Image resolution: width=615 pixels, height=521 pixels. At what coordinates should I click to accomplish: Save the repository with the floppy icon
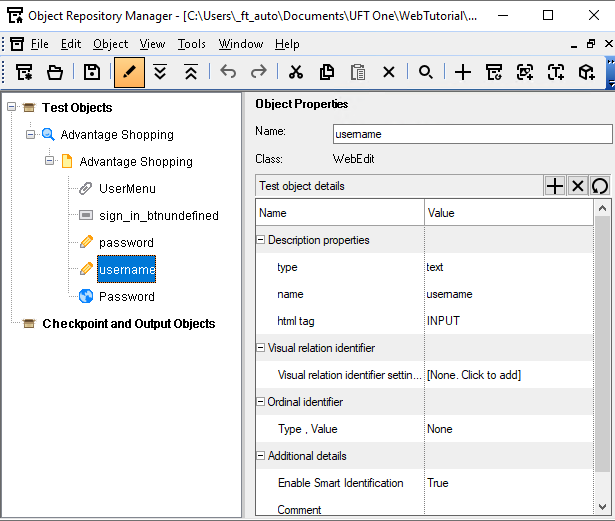(x=92, y=72)
